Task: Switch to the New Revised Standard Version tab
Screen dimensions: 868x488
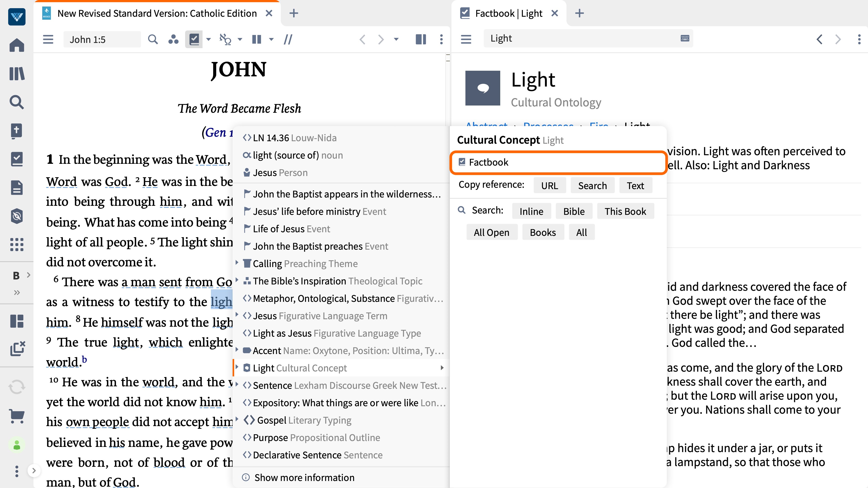Action: coord(157,14)
